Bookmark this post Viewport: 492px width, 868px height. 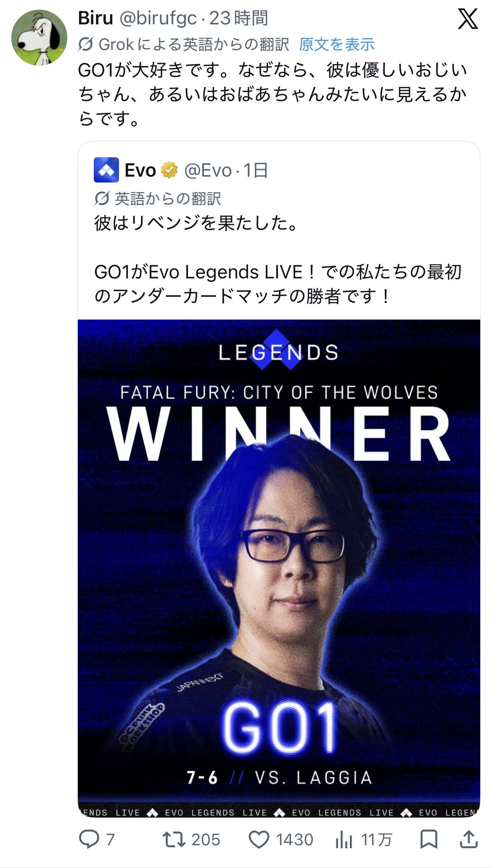[x=429, y=840]
